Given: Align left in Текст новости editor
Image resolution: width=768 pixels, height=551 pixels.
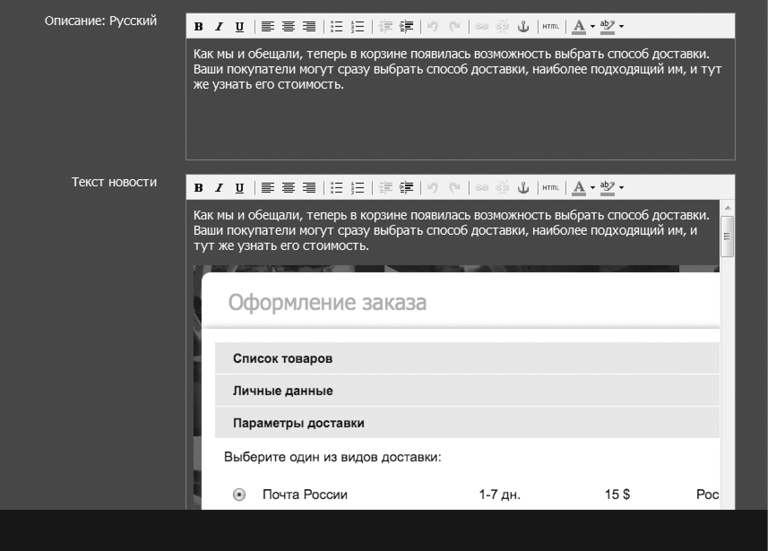Looking at the screenshot, I should (x=267, y=188).
